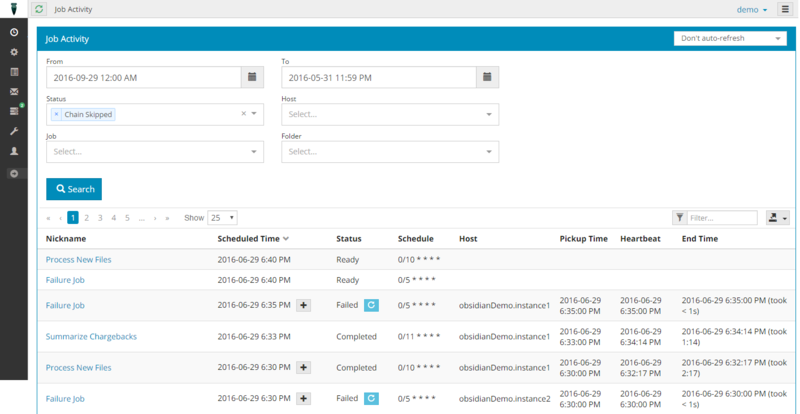
Task: Expand details for the Failure Job 6:30 PM row
Action: 304,399
